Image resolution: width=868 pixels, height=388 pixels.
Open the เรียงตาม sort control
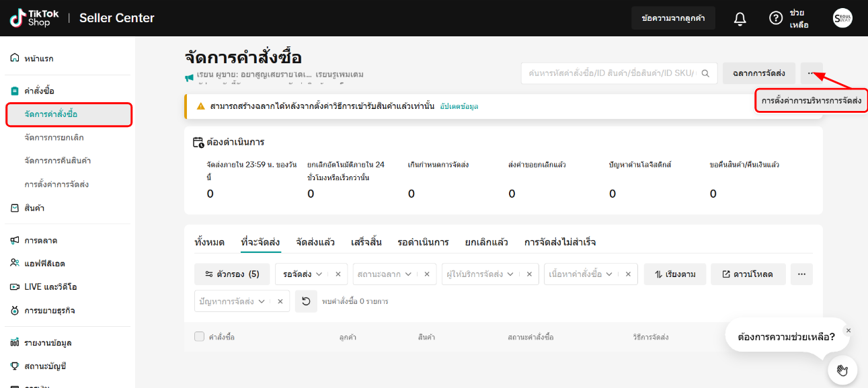click(x=674, y=274)
